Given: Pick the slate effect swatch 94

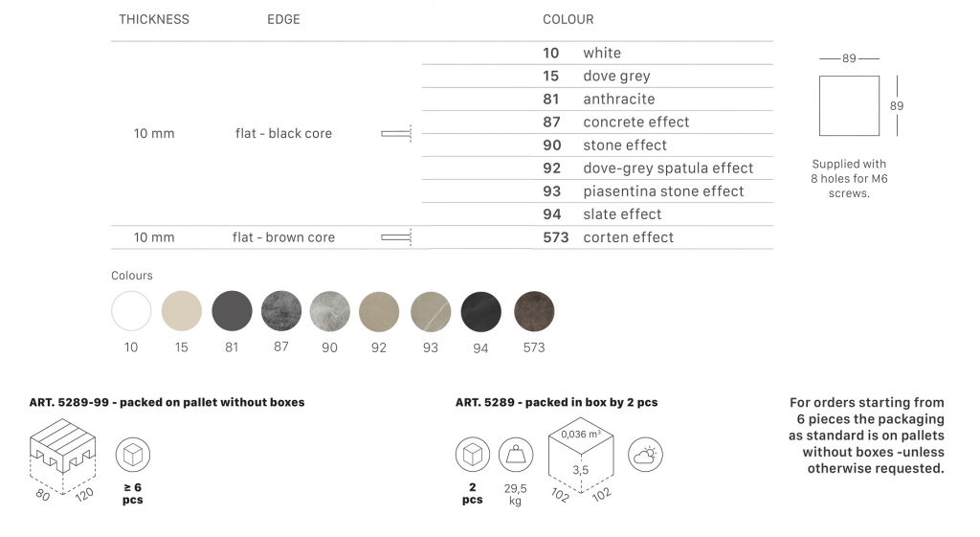Looking at the screenshot, I should (x=480, y=311).
